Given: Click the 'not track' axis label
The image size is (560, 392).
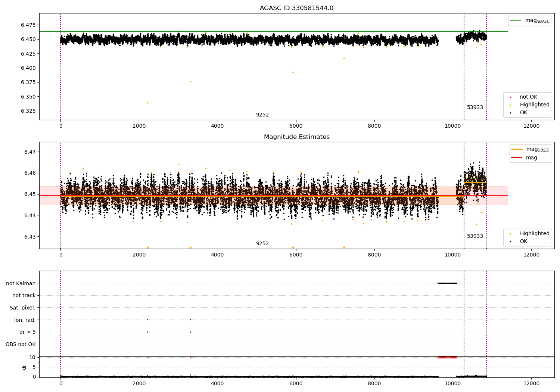Looking at the screenshot, I should (x=24, y=296).
